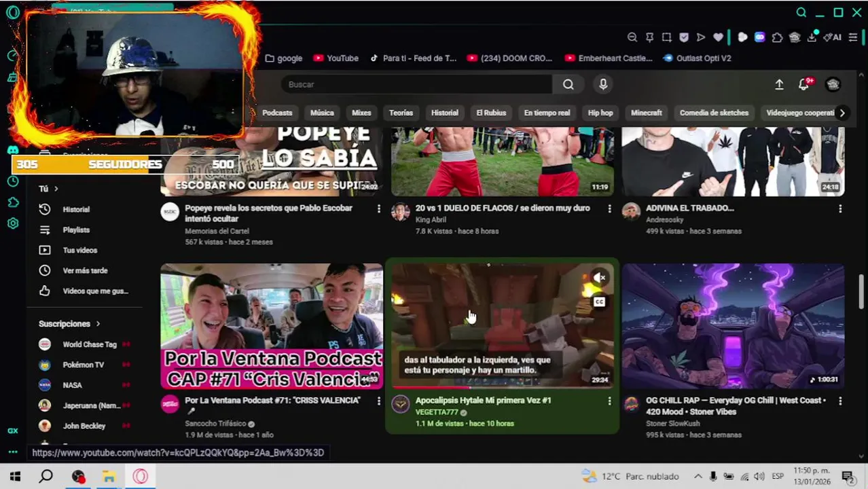Open the YouTube bookmark in bookmarks bar

336,58
